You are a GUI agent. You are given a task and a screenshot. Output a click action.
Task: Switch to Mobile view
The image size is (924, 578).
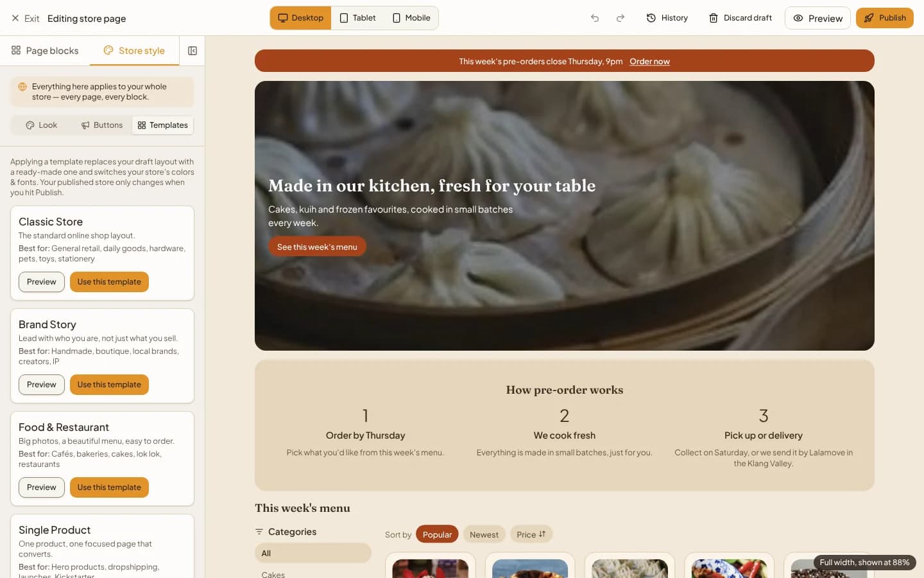(x=411, y=18)
